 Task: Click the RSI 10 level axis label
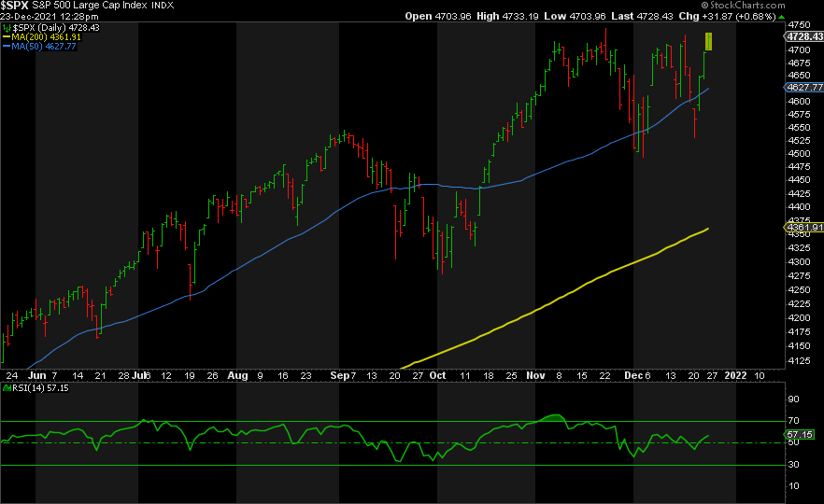click(793, 486)
